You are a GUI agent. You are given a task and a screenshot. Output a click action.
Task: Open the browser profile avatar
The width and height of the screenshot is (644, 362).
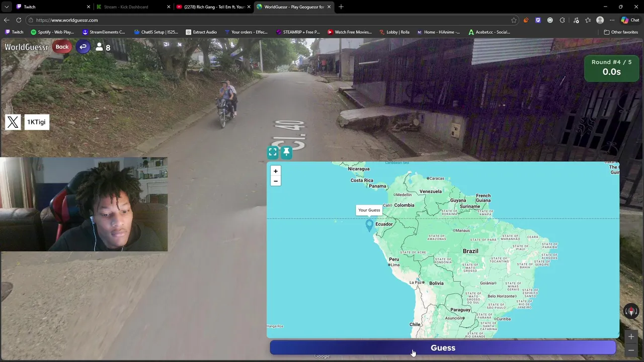coord(600,20)
